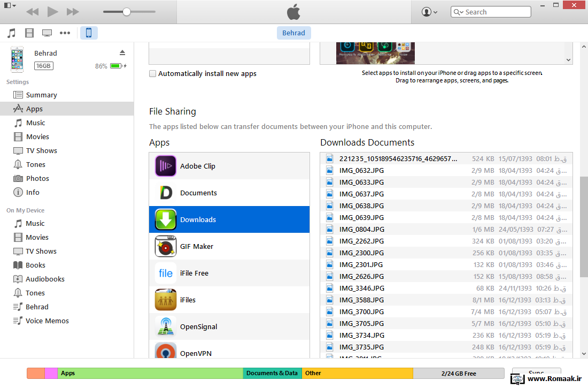Select the 221235_105189546235716 file
588x388 pixels.
coord(446,159)
